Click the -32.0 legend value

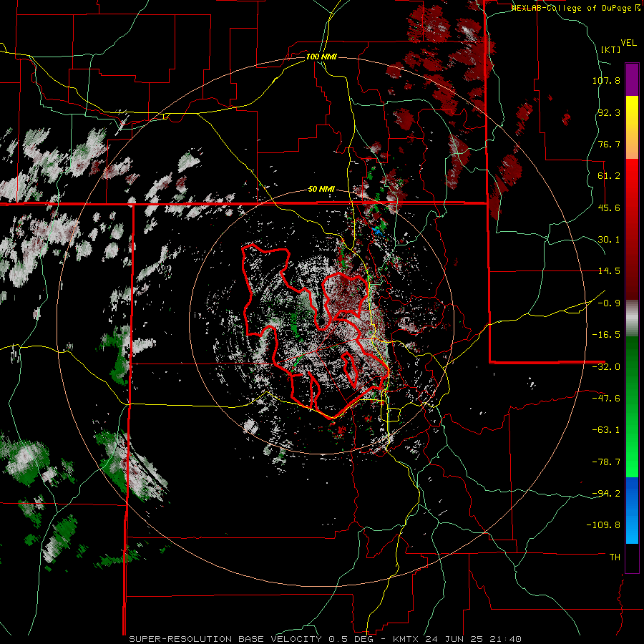[606, 367]
